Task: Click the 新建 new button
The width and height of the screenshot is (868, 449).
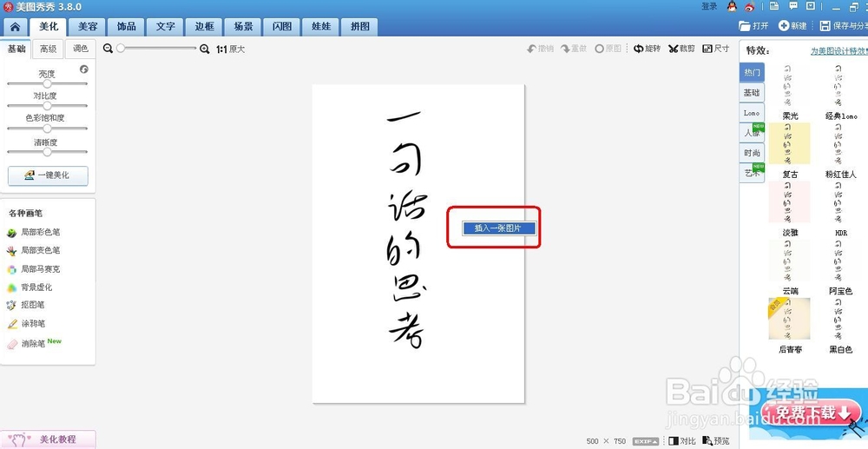Action: pyautogui.click(x=792, y=26)
